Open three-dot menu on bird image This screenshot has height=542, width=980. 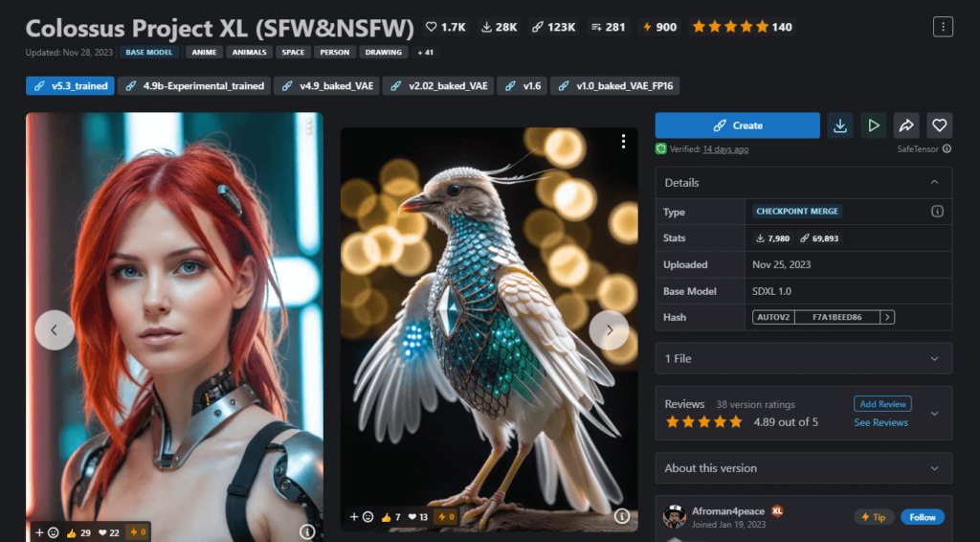click(x=623, y=142)
